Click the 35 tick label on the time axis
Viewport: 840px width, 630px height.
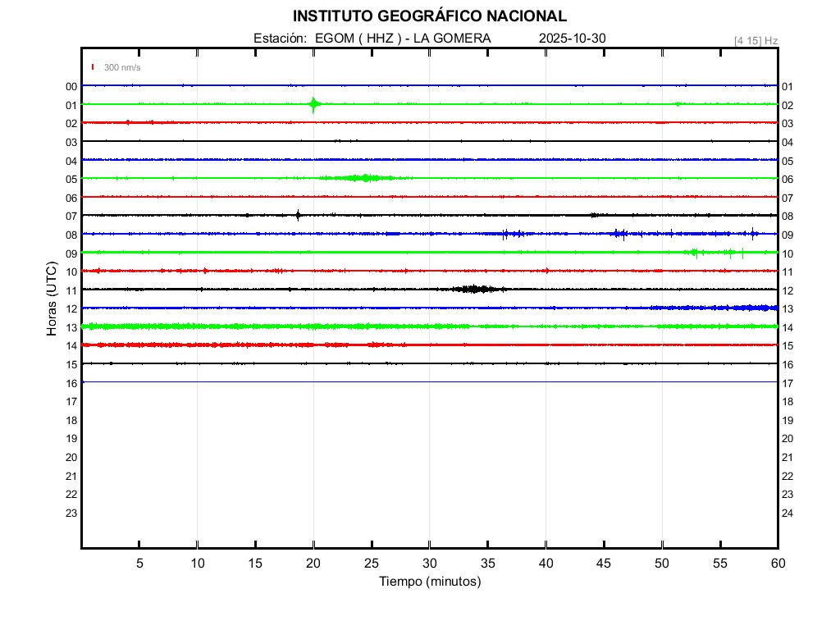(487, 563)
